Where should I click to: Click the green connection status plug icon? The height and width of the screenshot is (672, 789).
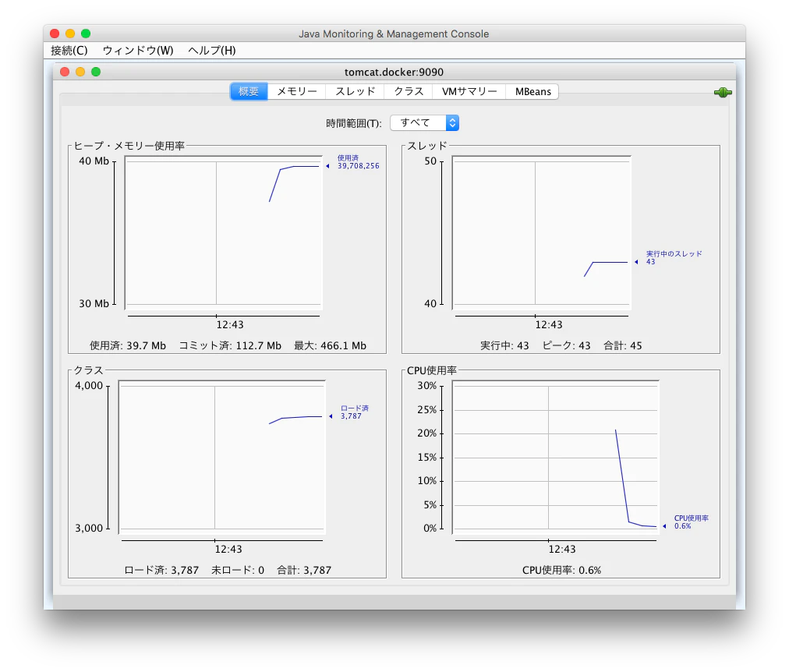tap(723, 93)
